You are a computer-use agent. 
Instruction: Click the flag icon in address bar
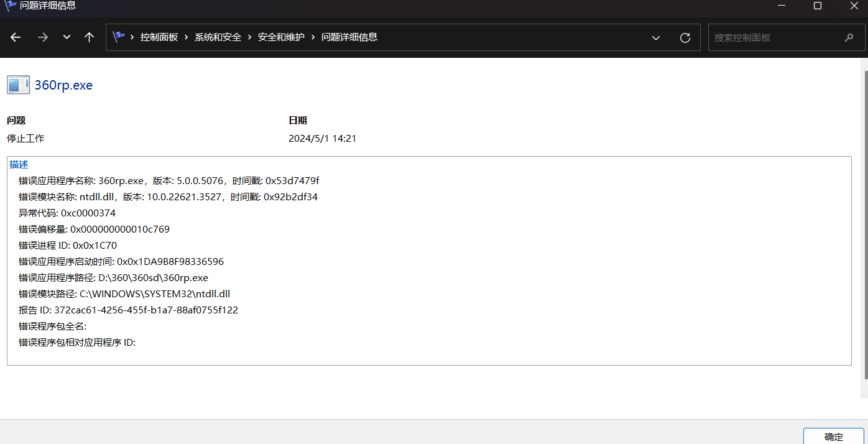point(119,37)
